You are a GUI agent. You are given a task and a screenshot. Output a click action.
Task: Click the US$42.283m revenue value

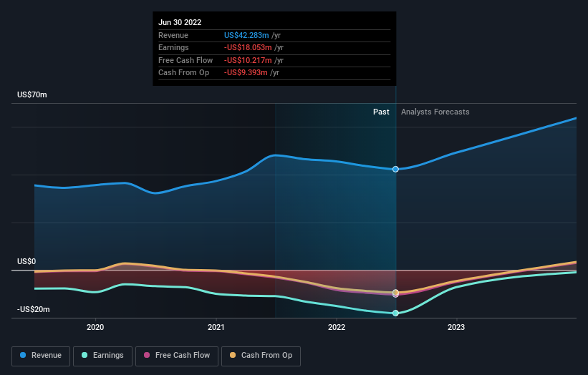coord(246,35)
